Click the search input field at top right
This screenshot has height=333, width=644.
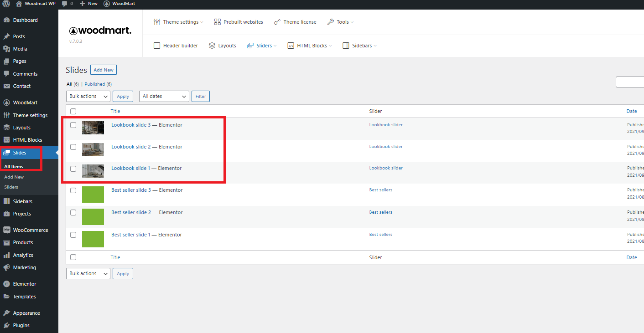630,82
